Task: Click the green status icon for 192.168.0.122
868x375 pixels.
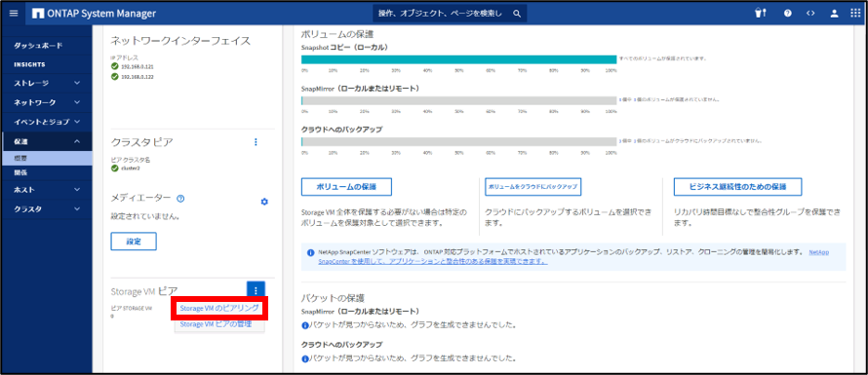Action: coord(114,76)
